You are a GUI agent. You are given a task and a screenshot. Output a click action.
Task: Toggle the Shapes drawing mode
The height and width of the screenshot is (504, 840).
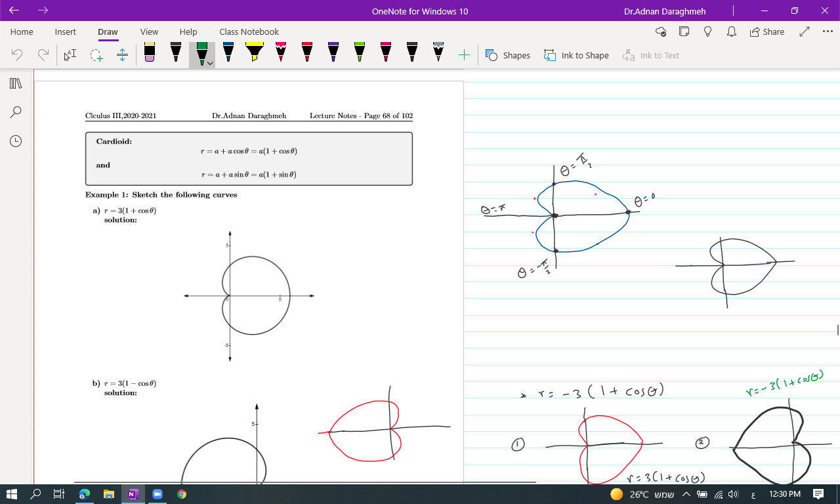(x=508, y=56)
